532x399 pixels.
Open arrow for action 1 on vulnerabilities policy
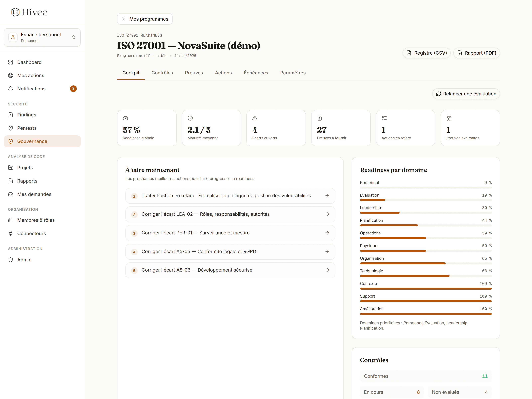click(x=327, y=196)
